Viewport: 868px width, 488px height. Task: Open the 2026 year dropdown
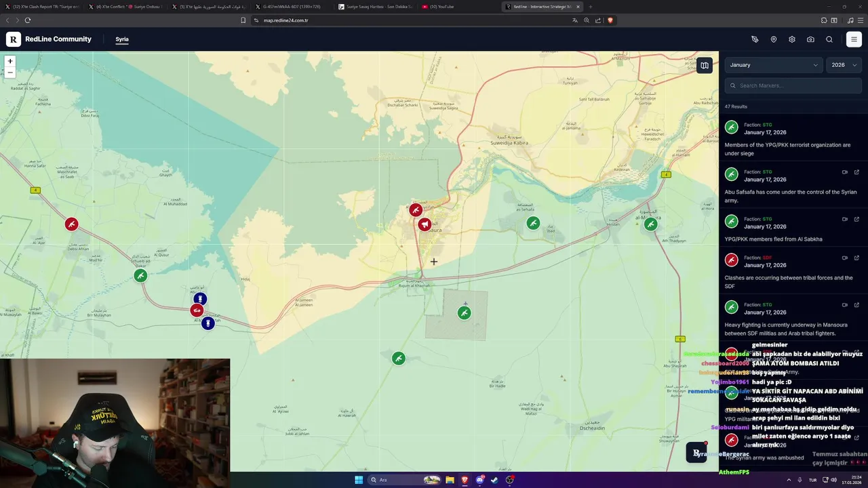844,65
